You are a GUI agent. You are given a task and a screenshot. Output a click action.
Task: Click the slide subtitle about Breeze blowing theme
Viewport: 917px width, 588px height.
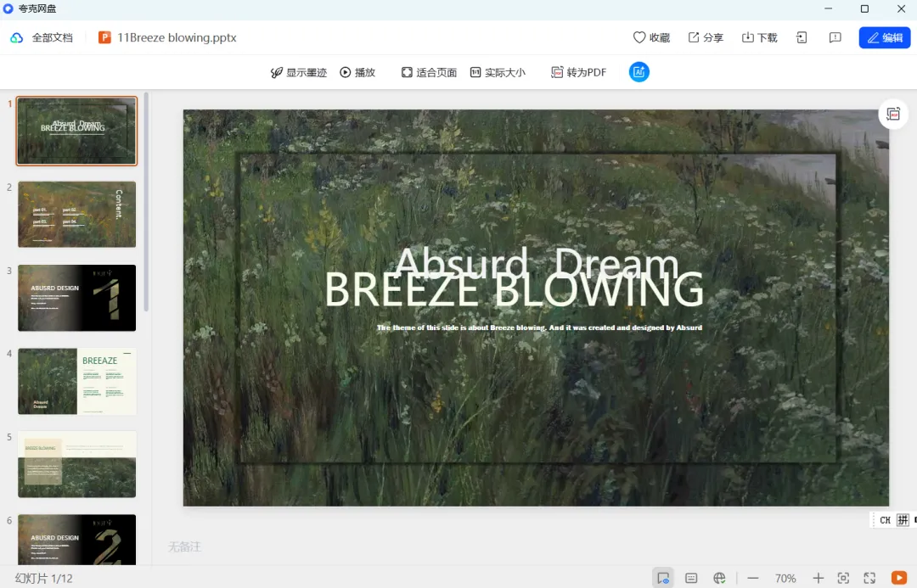point(539,328)
